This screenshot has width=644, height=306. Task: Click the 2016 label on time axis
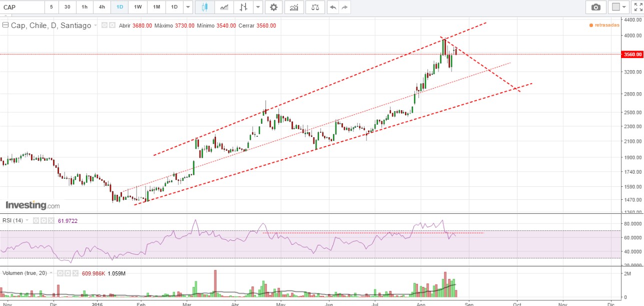[x=97, y=303]
